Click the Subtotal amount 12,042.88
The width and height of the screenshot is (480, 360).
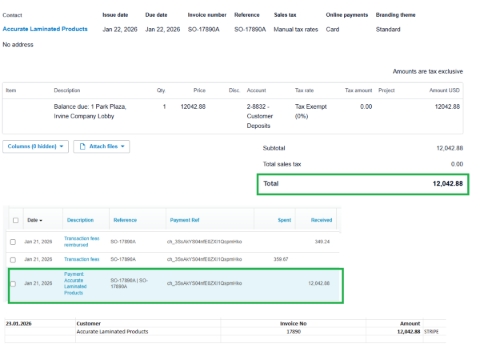point(450,148)
